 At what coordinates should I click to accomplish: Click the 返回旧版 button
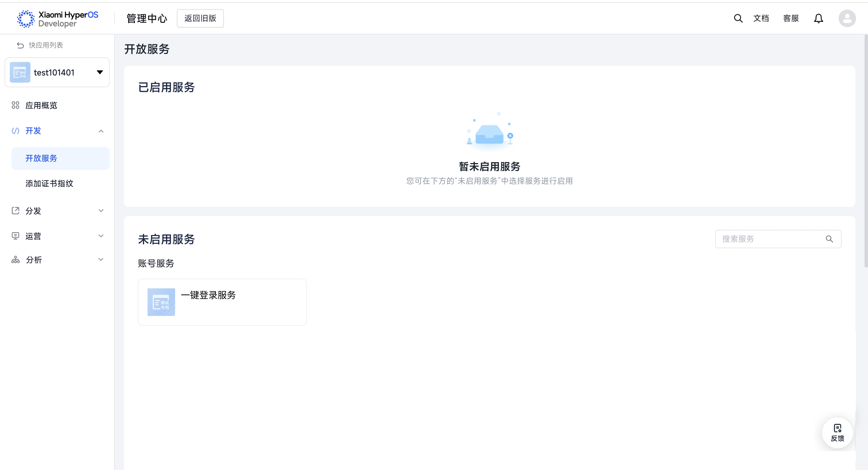click(200, 18)
